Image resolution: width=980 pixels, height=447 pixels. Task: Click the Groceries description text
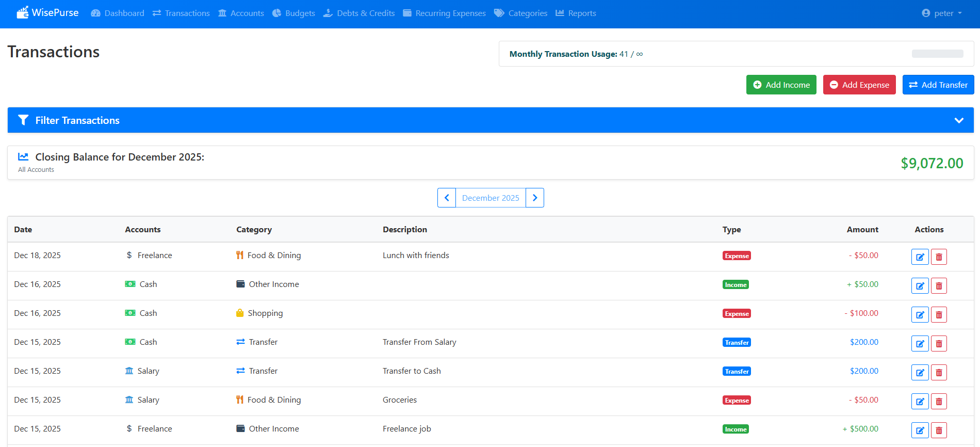click(400, 400)
